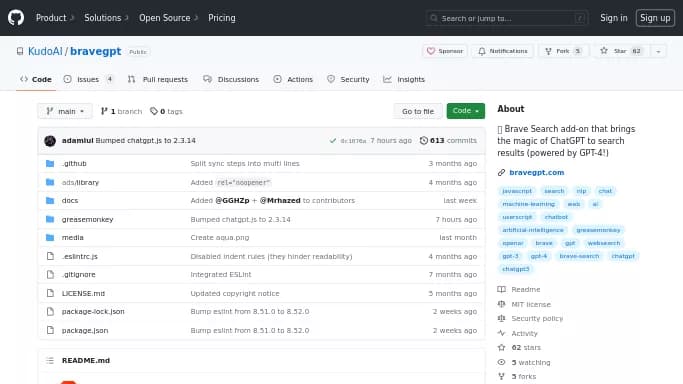Click the @GGHZp contributor mention
The width and height of the screenshot is (683, 384).
[232, 201]
